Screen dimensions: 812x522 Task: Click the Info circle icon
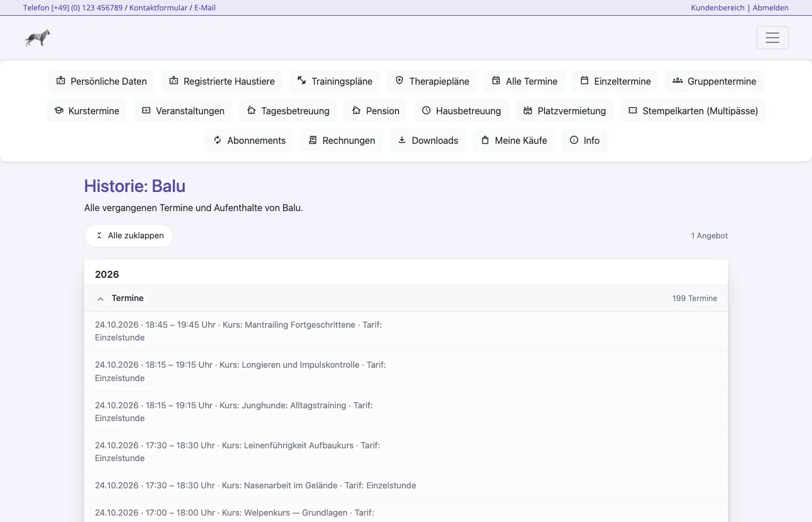(x=574, y=140)
